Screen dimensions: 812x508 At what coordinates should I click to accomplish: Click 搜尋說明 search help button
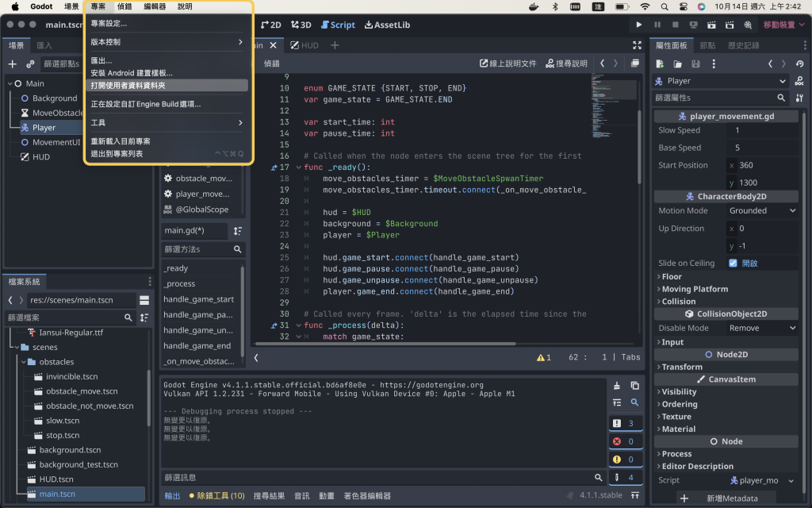(x=566, y=63)
